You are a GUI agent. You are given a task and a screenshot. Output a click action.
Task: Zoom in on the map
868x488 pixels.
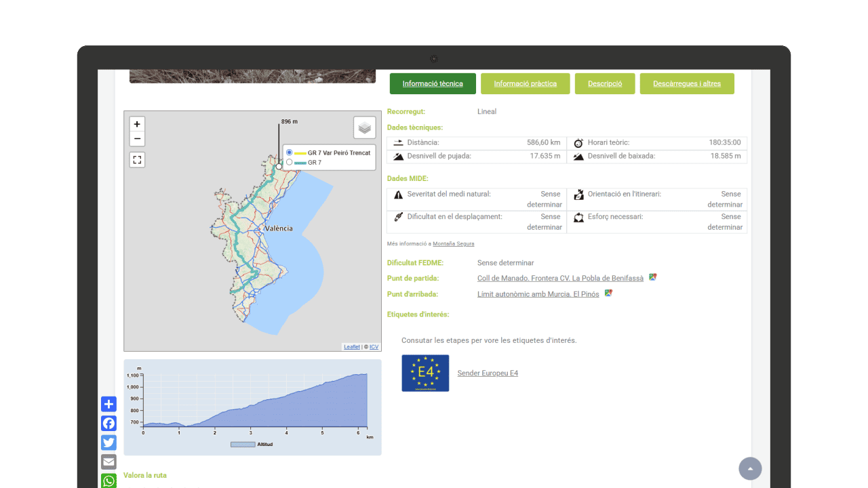pos(137,124)
